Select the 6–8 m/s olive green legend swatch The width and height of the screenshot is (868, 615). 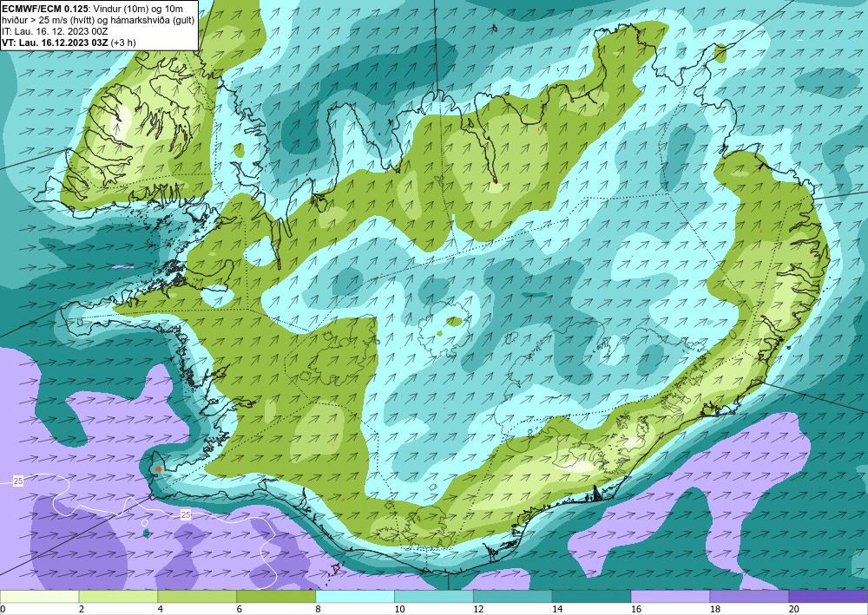(x=276, y=597)
